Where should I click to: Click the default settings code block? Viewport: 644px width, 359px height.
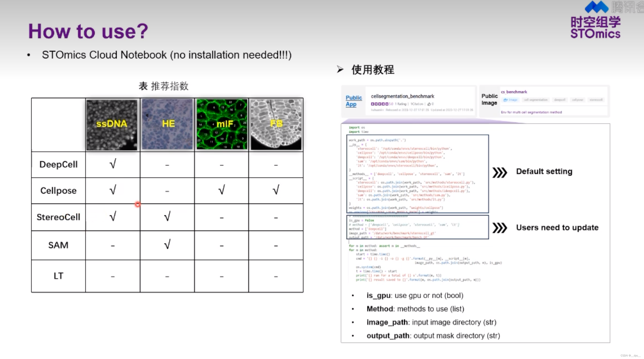pyautogui.click(x=417, y=174)
